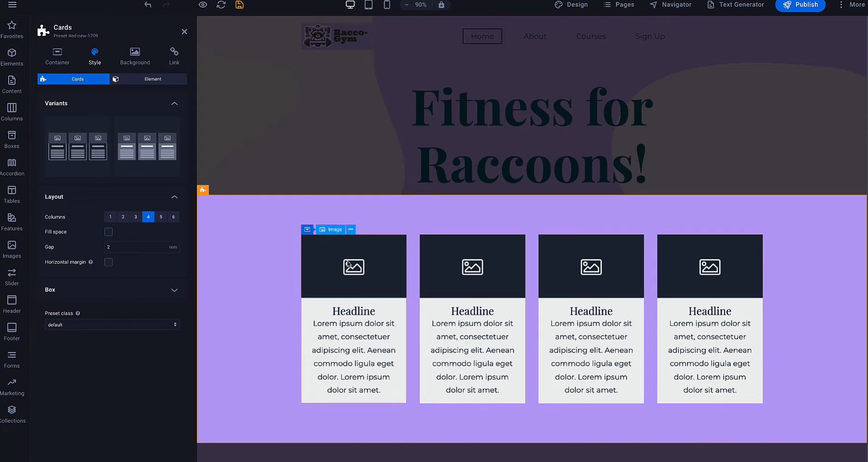The width and height of the screenshot is (868, 462).
Task: Toggle the lock icon beside zoom
Action: [x=441, y=5]
